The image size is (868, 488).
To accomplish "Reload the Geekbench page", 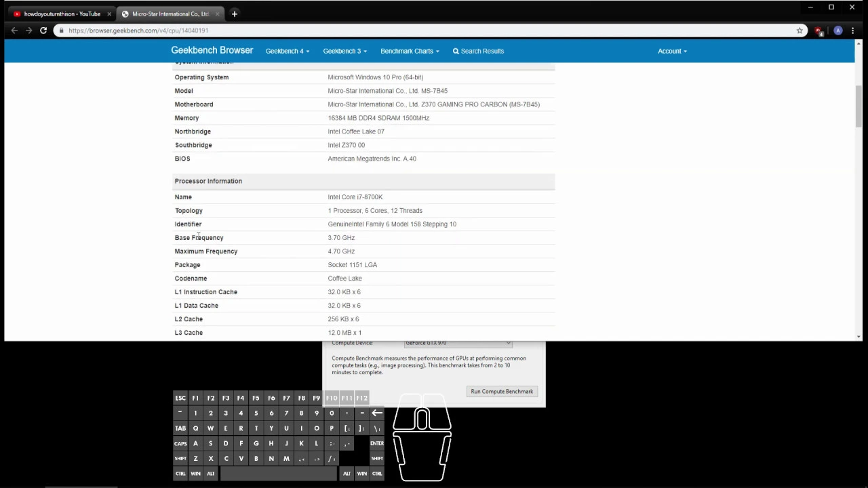I will tap(43, 30).
